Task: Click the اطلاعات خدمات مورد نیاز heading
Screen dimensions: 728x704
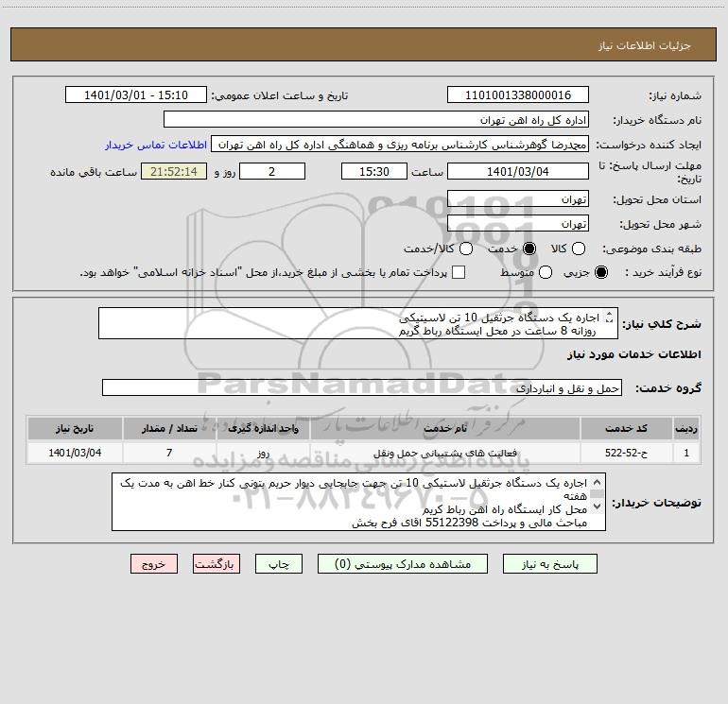Action: [633, 354]
